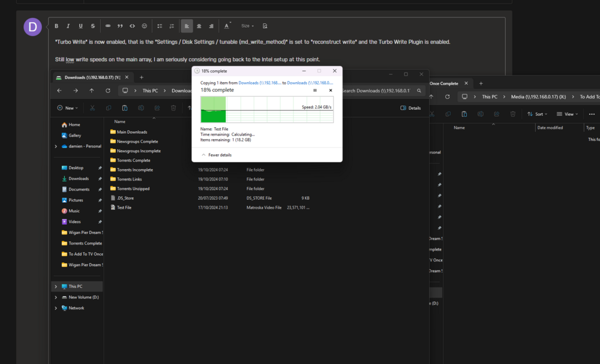
Task: Click the source Downloads link in the copy dialog
Action: click(x=260, y=83)
